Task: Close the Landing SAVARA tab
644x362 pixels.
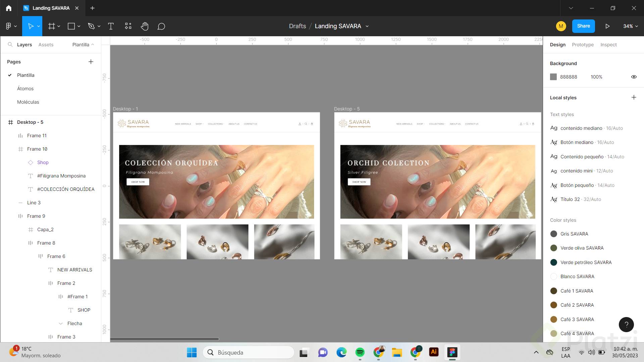Action: tap(77, 8)
